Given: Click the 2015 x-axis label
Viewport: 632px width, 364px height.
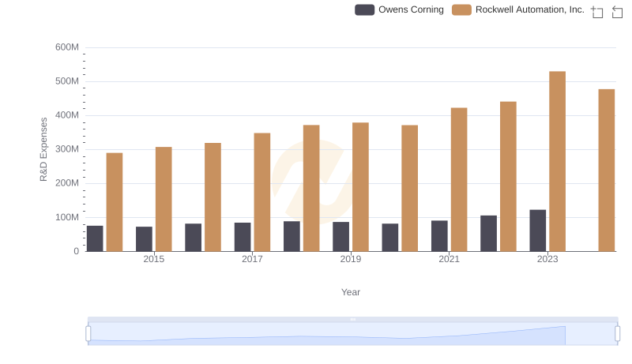Looking at the screenshot, I should (154, 259).
